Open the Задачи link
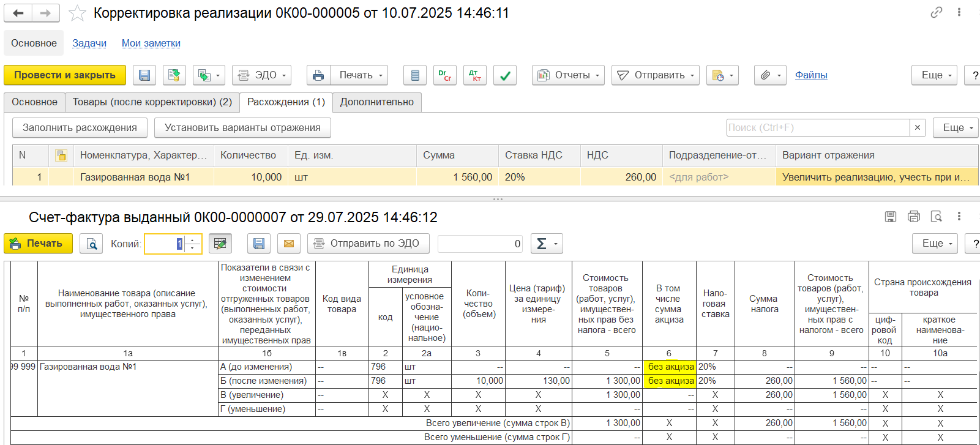 coord(89,43)
